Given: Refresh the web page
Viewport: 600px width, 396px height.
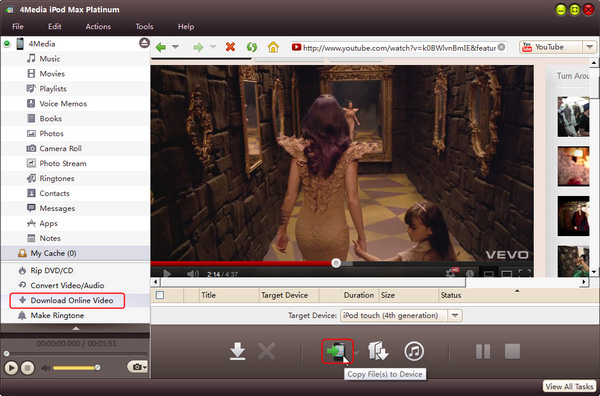Looking at the screenshot, I should (x=252, y=47).
